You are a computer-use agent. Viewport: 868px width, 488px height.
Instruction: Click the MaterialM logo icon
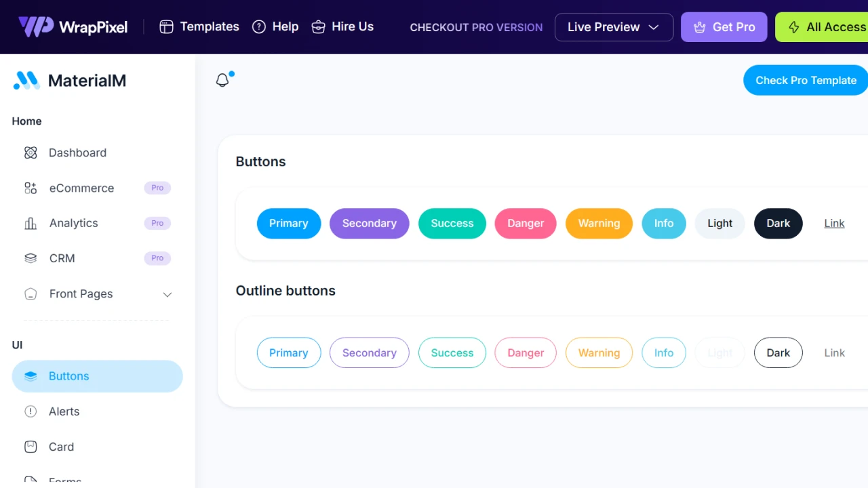(26, 80)
